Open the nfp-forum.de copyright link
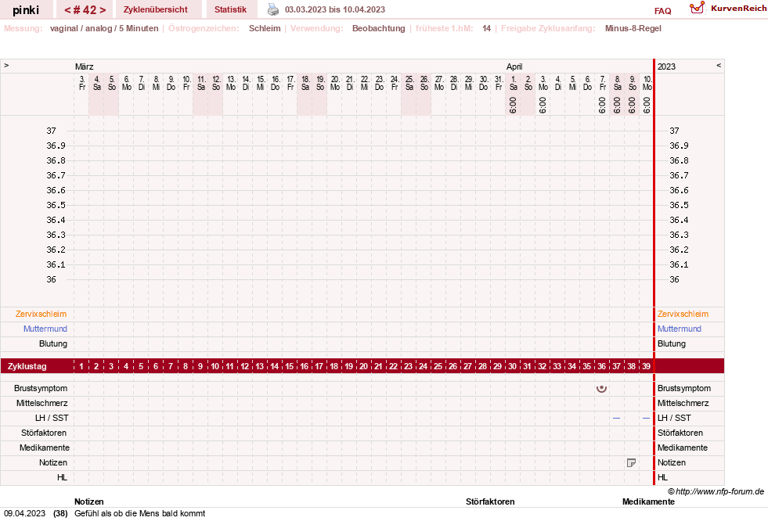This screenshot has height=532, width=768. 716,491
